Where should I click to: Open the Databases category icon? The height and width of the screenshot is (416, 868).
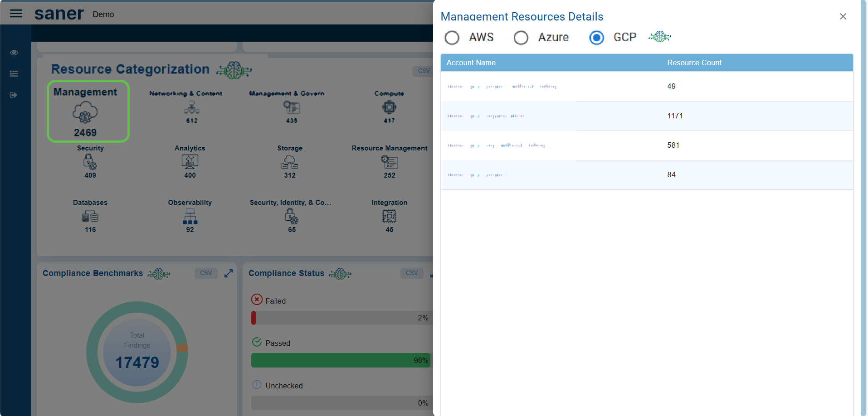pyautogui.click(x=90, y=217)
